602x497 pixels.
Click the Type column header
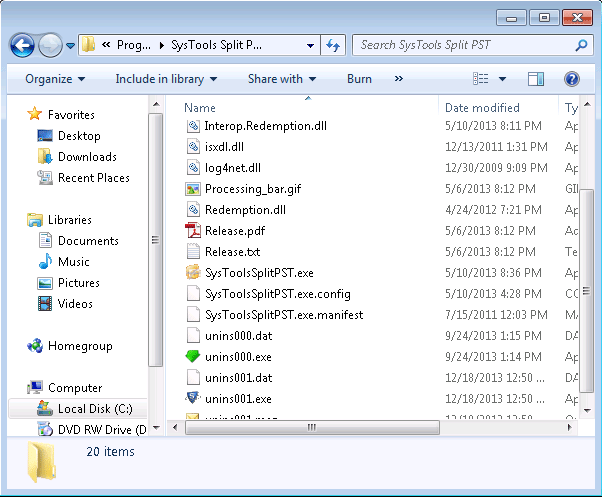(571, 108)
